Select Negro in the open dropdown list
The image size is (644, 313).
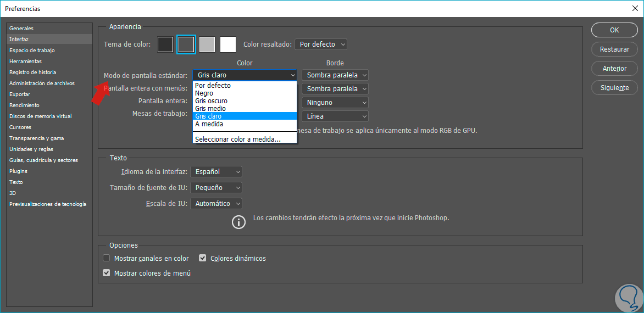(x=204, y=93)
